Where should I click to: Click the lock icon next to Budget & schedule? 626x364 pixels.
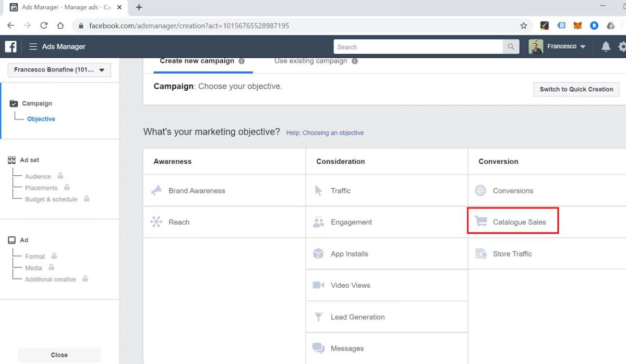point(87,199)
